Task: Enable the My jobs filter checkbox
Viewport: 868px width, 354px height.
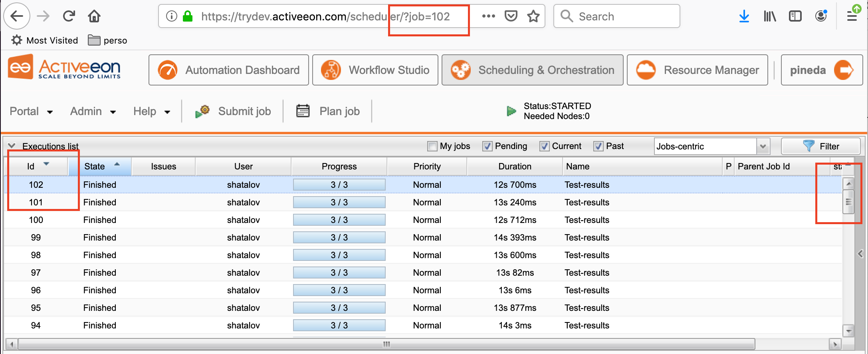Action: click(x=432, y=146)
